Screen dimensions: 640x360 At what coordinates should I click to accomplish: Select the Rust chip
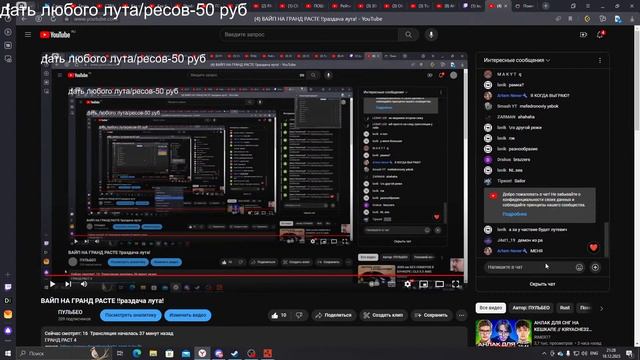click(x=565, y=308)
